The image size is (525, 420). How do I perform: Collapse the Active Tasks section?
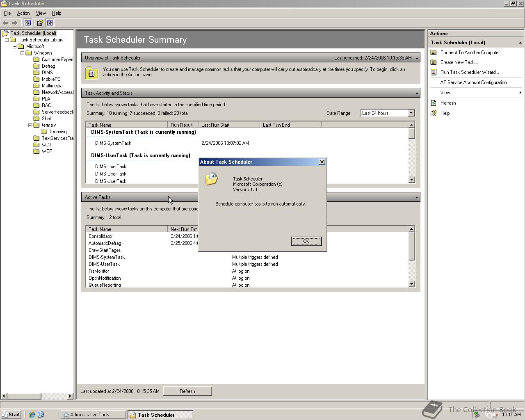click(417, 197)
